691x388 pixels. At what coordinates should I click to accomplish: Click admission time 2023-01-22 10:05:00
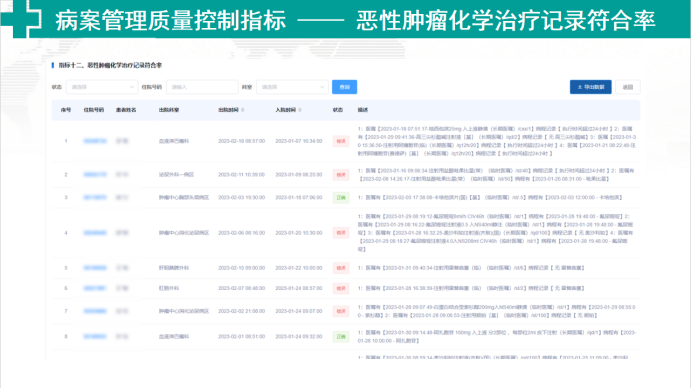(299, 268)
